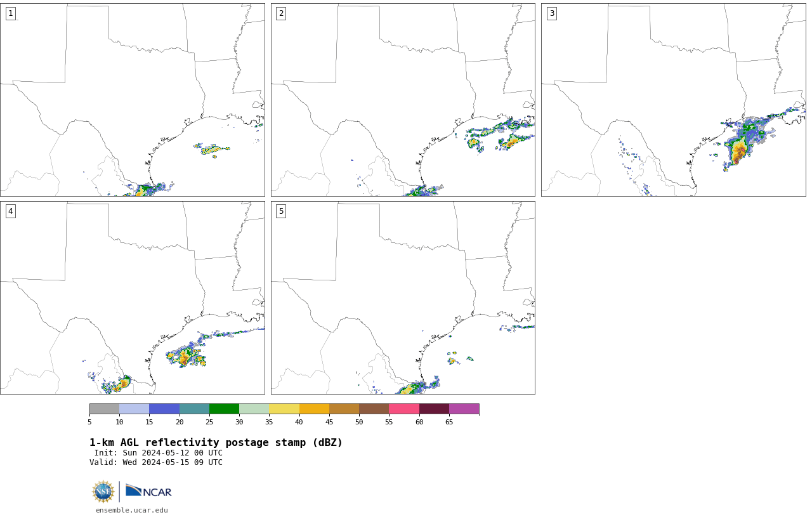
Task: Open the ensemble.ucar.edu link text
Action: tap(132, 510)
